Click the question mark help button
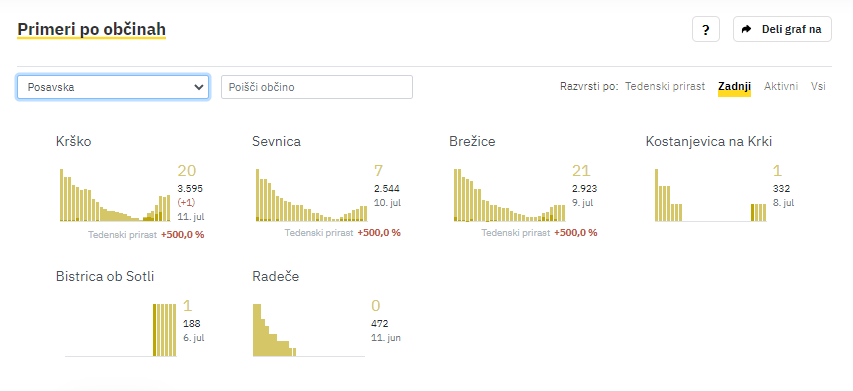 (706, 29)
